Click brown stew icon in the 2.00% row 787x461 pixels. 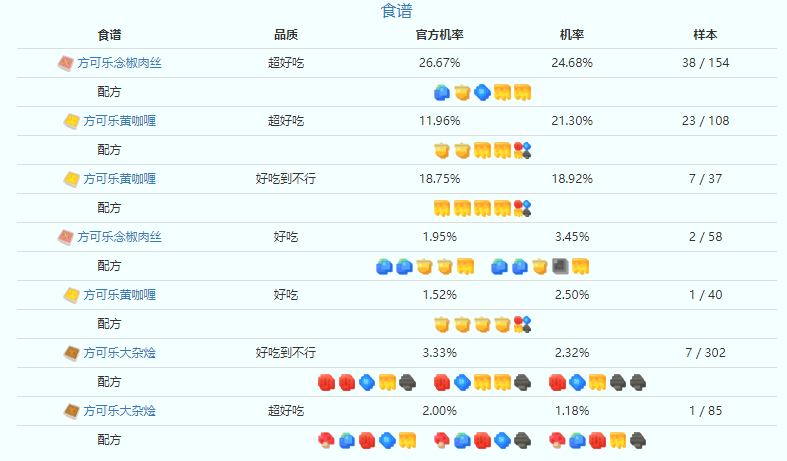(x=71, y=411)
